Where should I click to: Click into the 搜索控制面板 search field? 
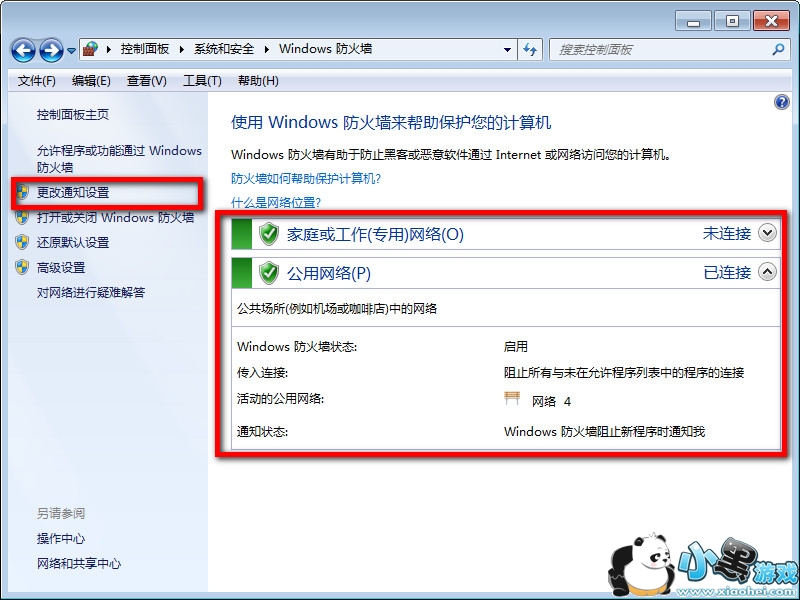pyautogui.click(x=662, y=49)
